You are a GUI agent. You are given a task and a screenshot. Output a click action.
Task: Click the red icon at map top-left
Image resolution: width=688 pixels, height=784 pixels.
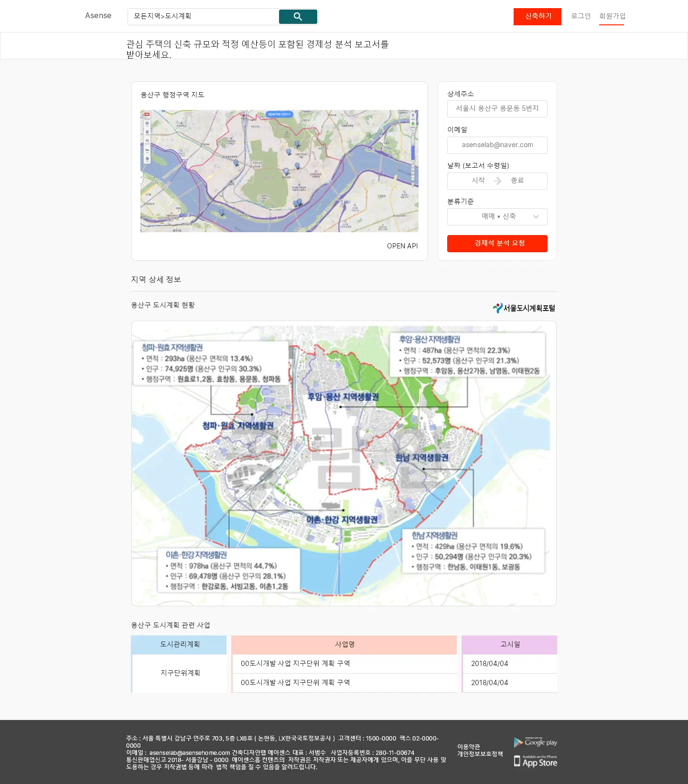[147, 115]
